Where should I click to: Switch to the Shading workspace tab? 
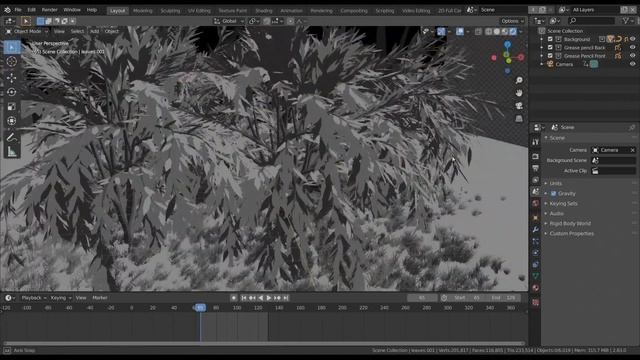264,11
